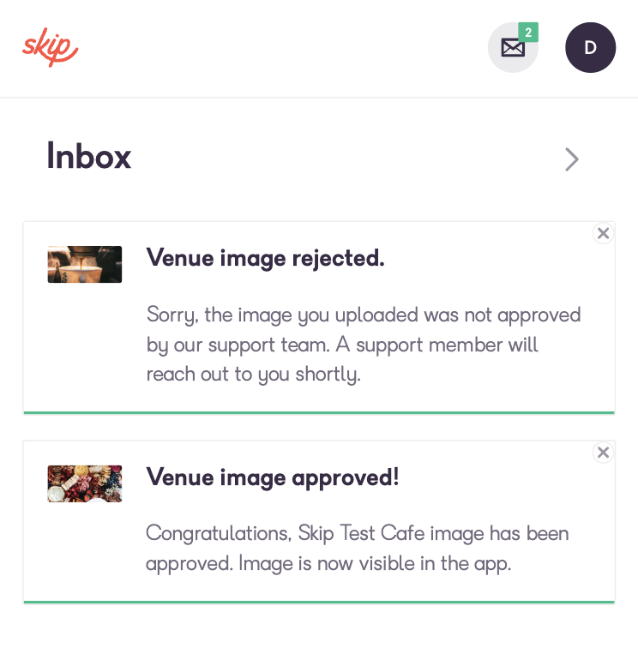Viewport: 638px width, 672px height.
Task: Click green bar under rejected notification
Action: pos(319,413)
